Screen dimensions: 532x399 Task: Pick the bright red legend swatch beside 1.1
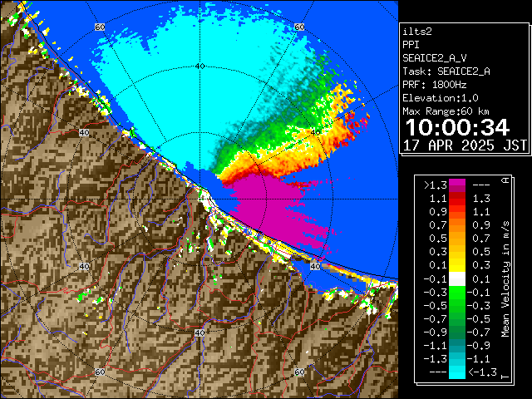457,201
